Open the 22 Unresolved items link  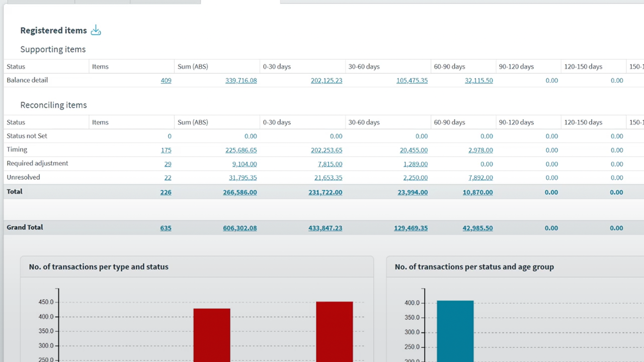[168, 177]
